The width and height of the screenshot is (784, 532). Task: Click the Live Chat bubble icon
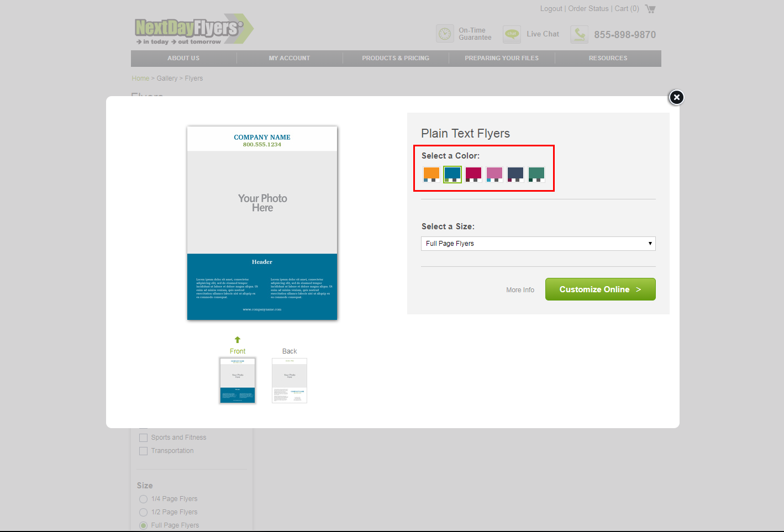(x=512, y=34)
